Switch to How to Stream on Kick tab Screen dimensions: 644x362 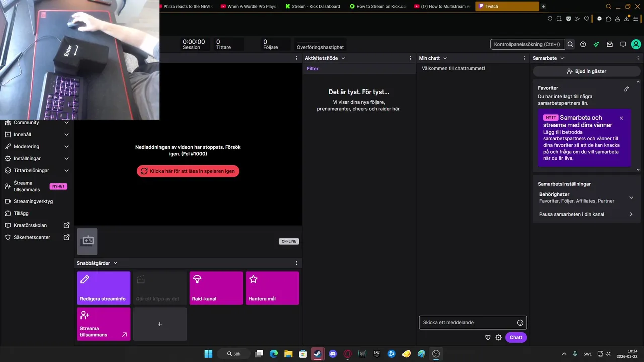[x=377, y=6]
